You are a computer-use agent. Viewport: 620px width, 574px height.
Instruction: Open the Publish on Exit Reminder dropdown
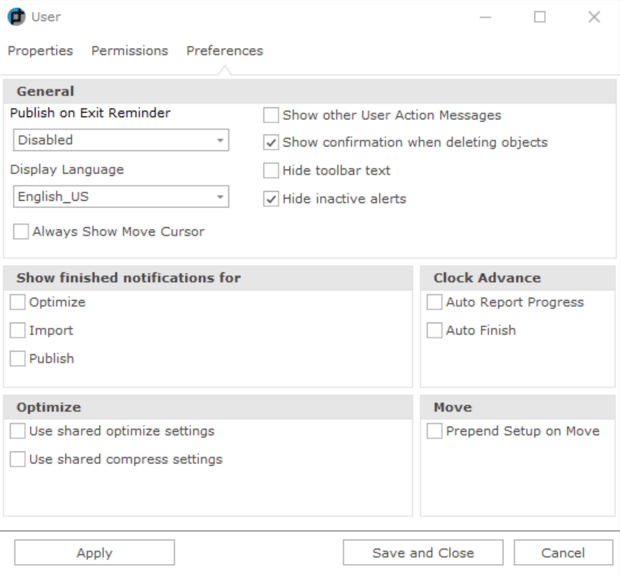tap(121, 140)
